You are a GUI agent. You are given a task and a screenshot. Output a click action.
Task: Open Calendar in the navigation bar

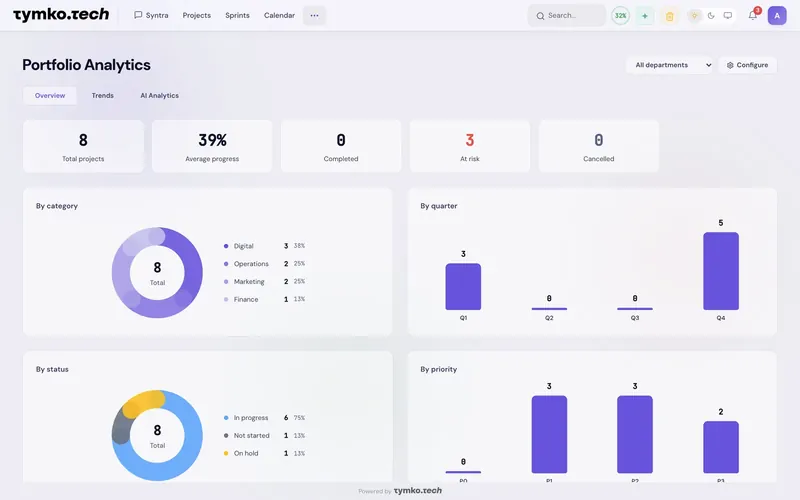(279, 15)
